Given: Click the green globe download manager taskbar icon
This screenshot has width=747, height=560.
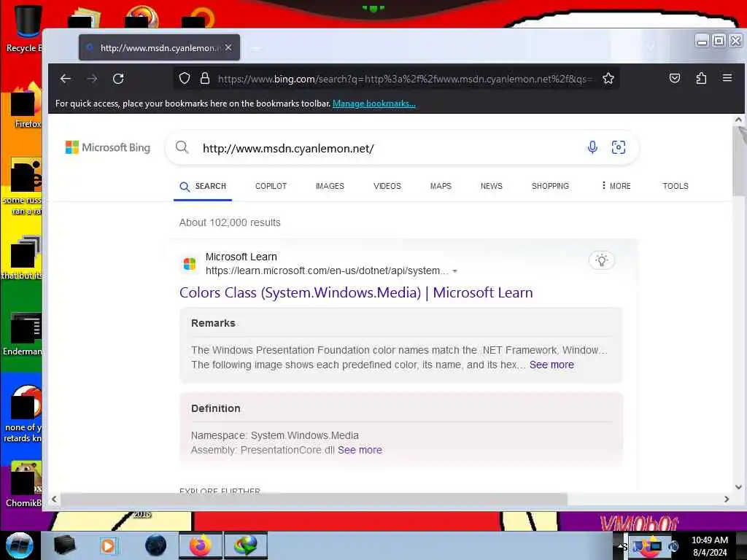Looking at the screenshot, I should coord(246,545).
